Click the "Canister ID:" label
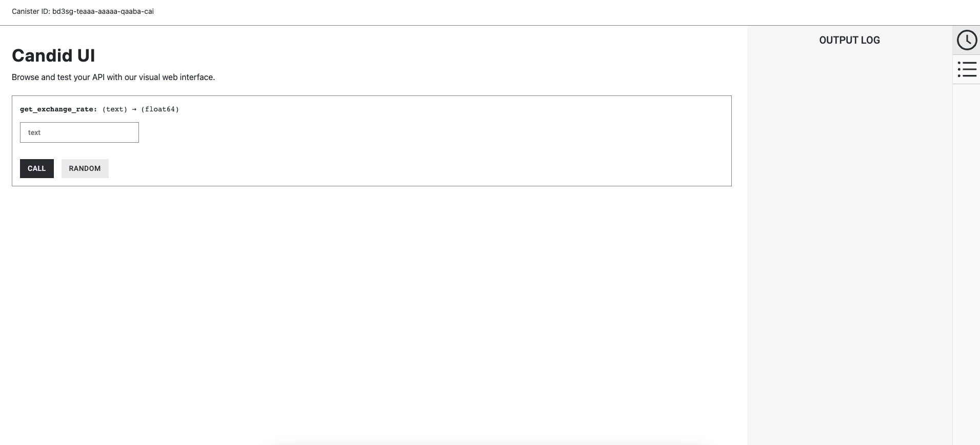Screen dimensions: 980x445 31,11
